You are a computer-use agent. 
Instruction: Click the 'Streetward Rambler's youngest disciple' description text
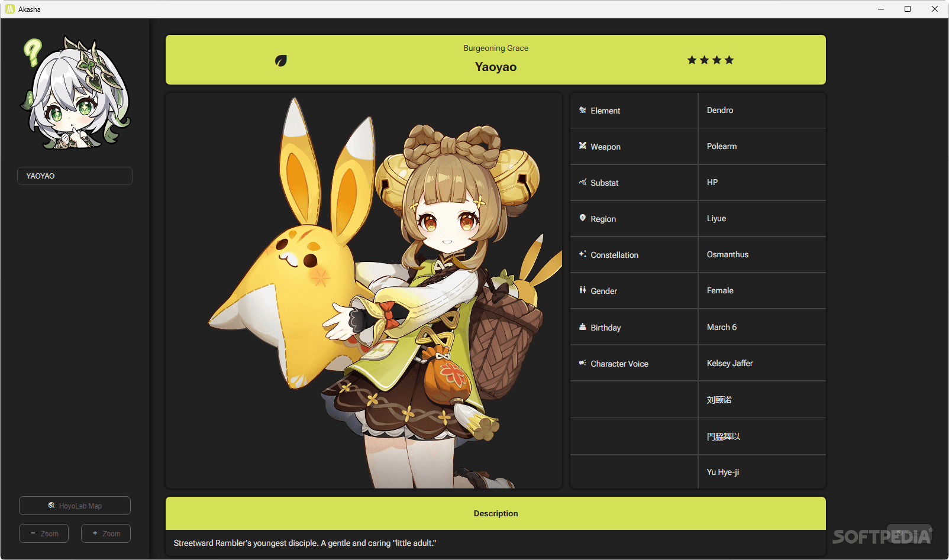305,543
